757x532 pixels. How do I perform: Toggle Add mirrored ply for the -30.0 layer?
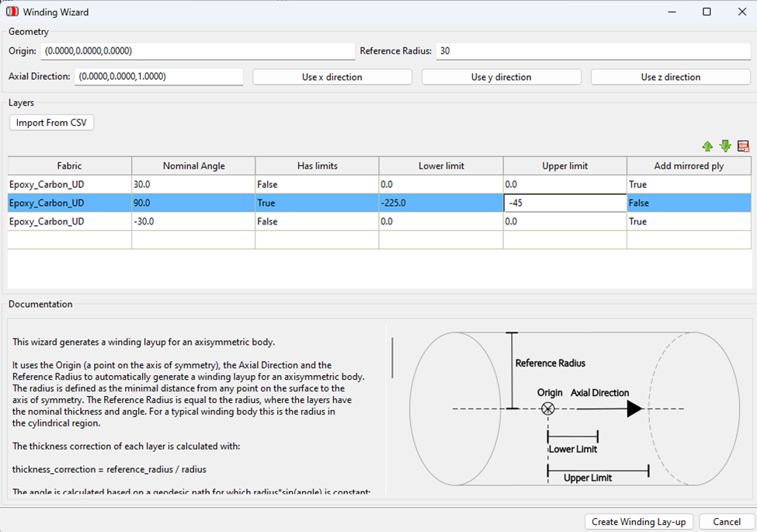[689, 221]
